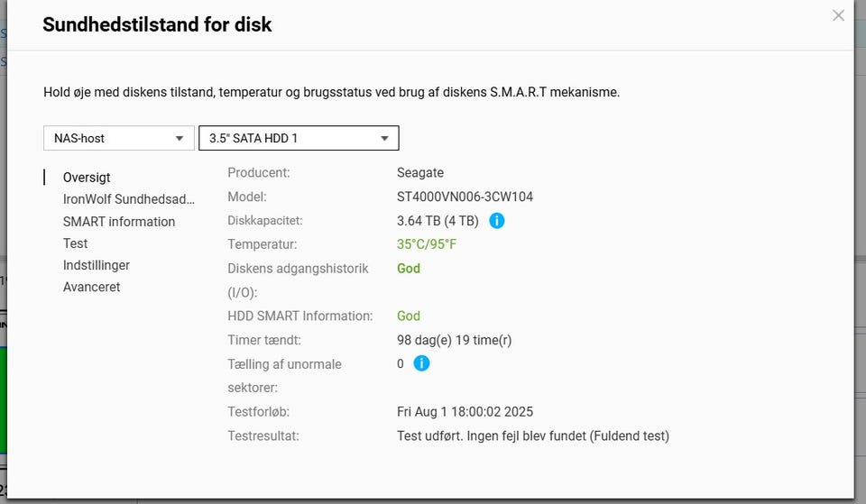Open the Indstillinger section
Image resolution: width=866 pixels, height=504 pixels.
click(x=97, y=265)
